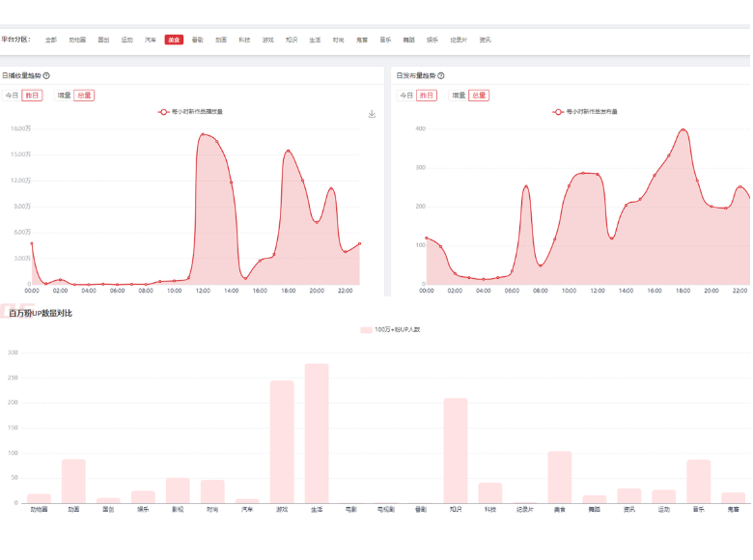Switch to 总量 in 日发布量趋势 panel

[x=479, y=96]
